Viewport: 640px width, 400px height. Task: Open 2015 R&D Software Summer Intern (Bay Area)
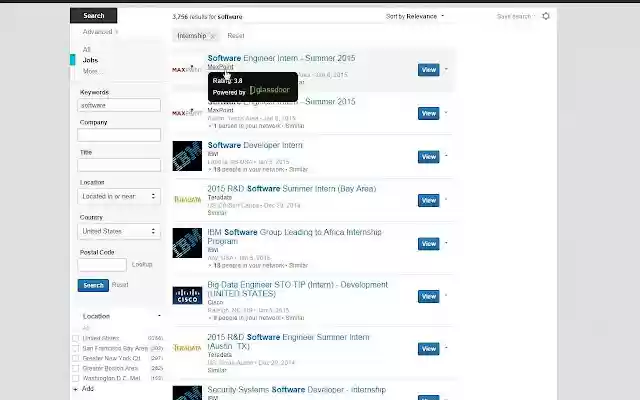pos(291,189)
